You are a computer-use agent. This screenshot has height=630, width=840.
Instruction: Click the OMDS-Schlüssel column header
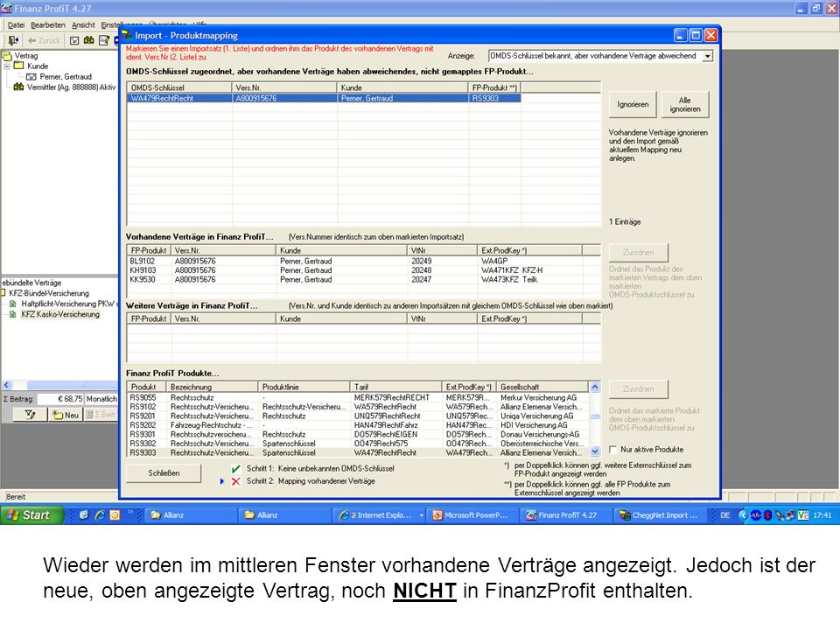click(179, 87)
